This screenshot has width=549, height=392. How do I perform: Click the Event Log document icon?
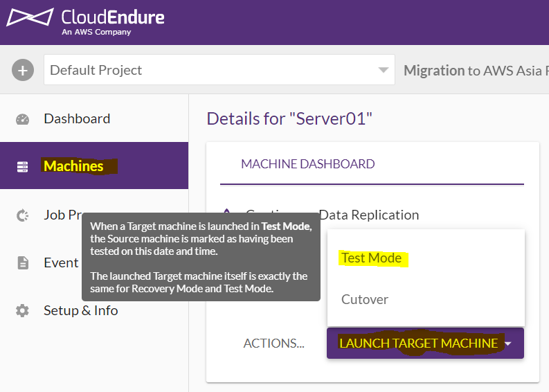click(23, 262)
